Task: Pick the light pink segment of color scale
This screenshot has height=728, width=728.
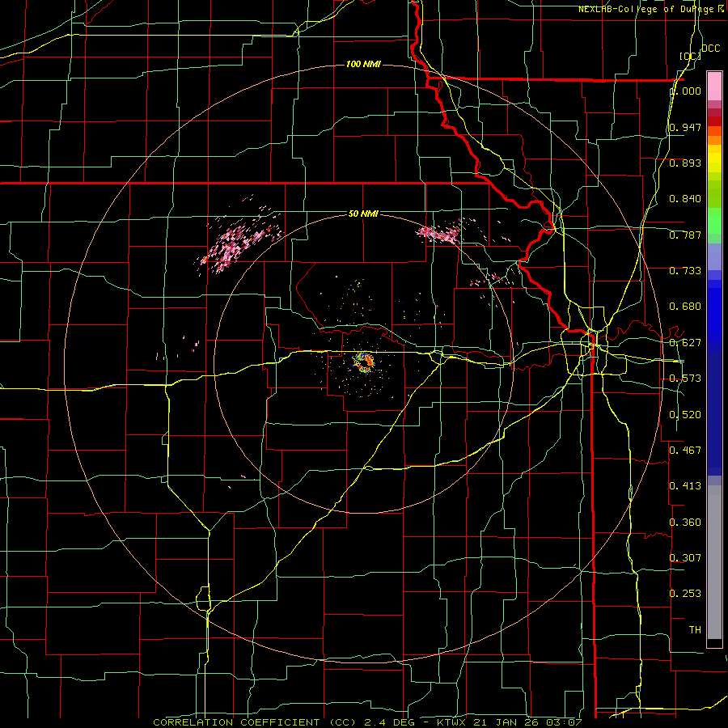Action: [x=714, y=86]
